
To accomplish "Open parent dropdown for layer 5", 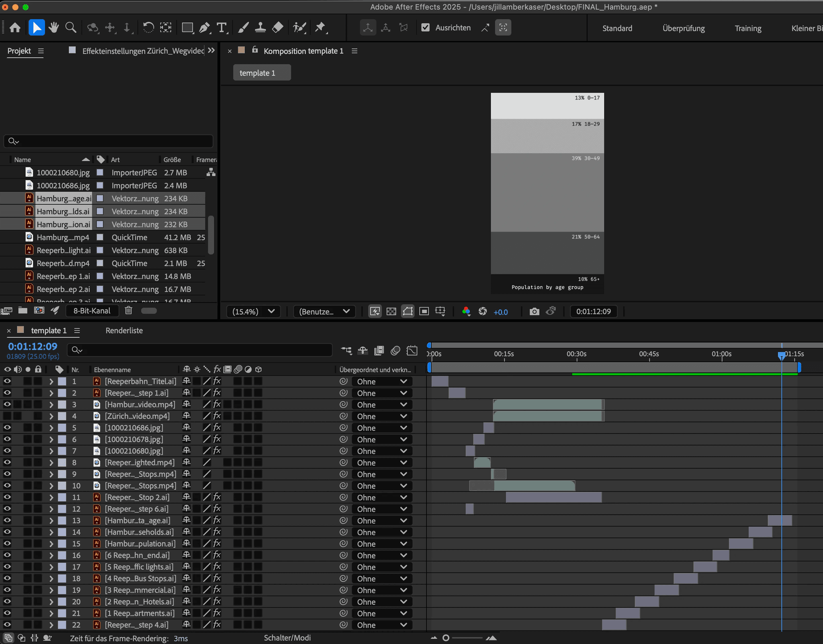I will pos(381,428).
